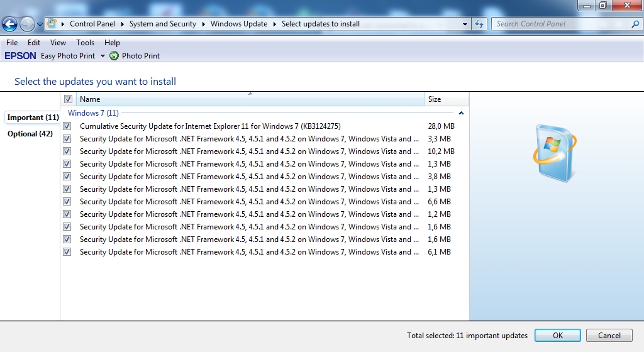
Task: Click the Cancel button
Action: point(609,336)
